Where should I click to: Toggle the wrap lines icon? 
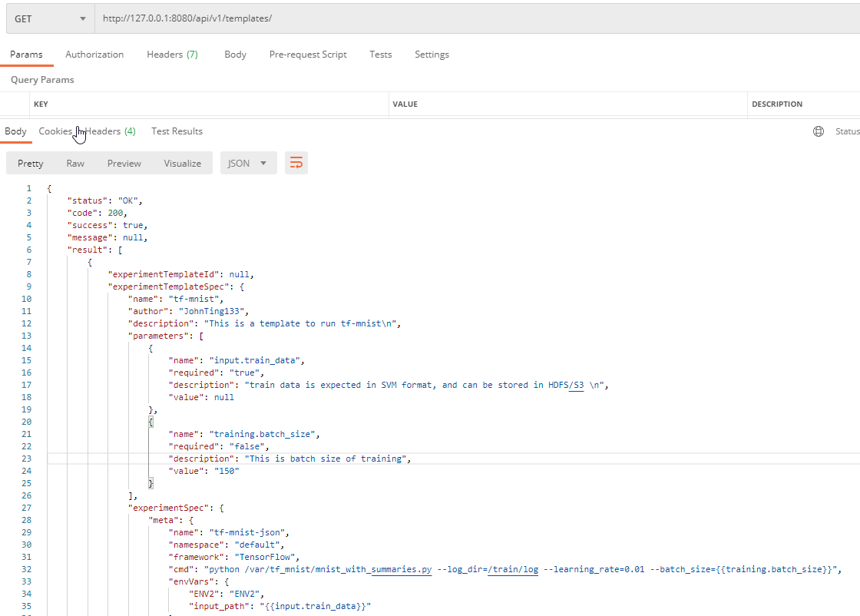296,163
